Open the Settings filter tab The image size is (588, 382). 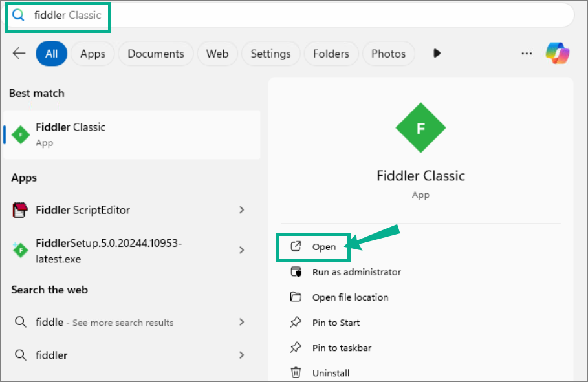[270, 54]
